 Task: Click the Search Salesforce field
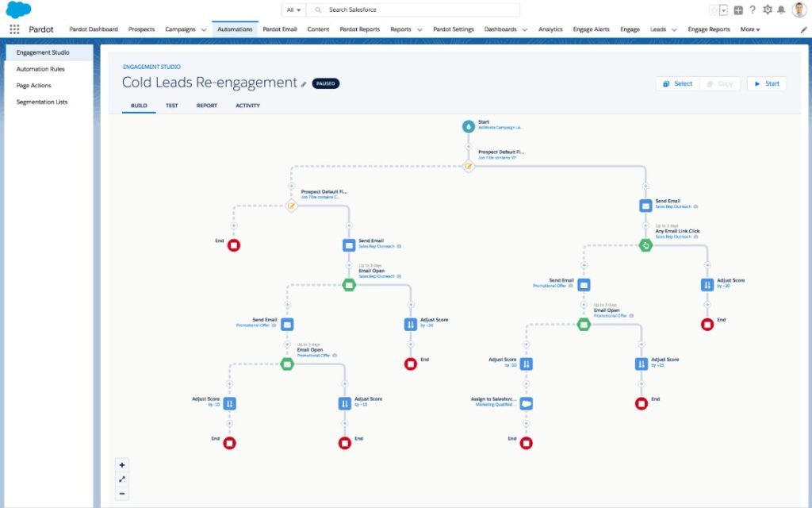pos(413,10)
